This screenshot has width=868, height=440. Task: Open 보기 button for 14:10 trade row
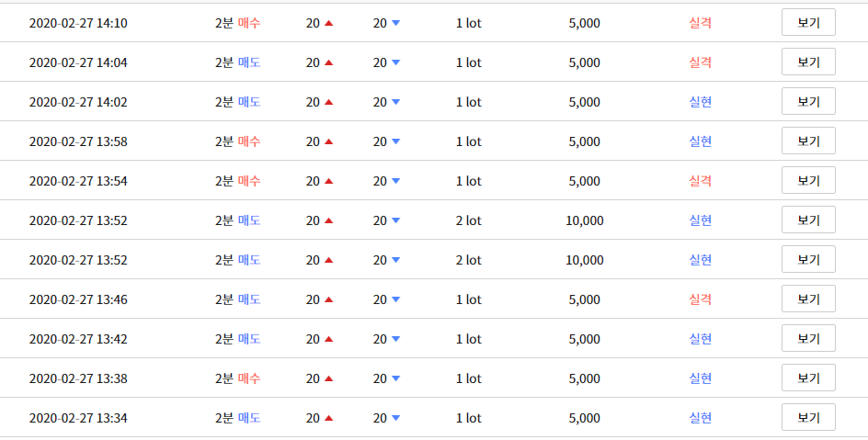(x=808, y=23)
